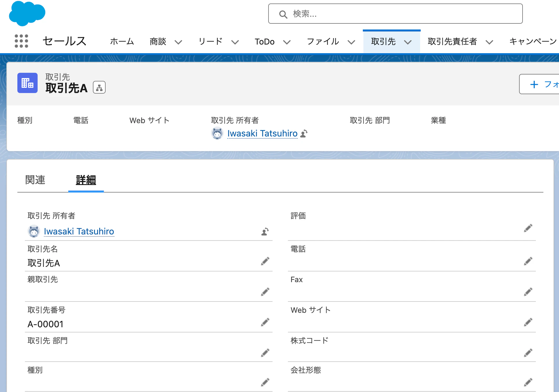Click the 電話 label in header
The width and height of the screenshot is (559, 392).
point(81,120)
